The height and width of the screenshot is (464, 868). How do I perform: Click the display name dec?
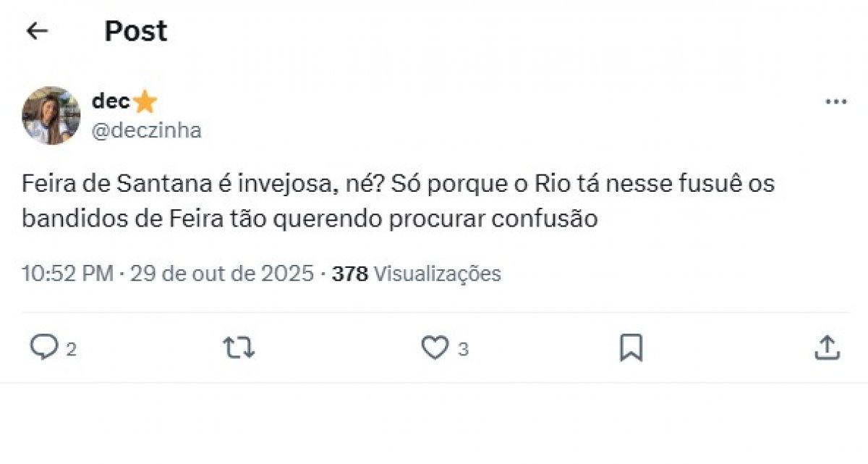click(x=110, y=102)
